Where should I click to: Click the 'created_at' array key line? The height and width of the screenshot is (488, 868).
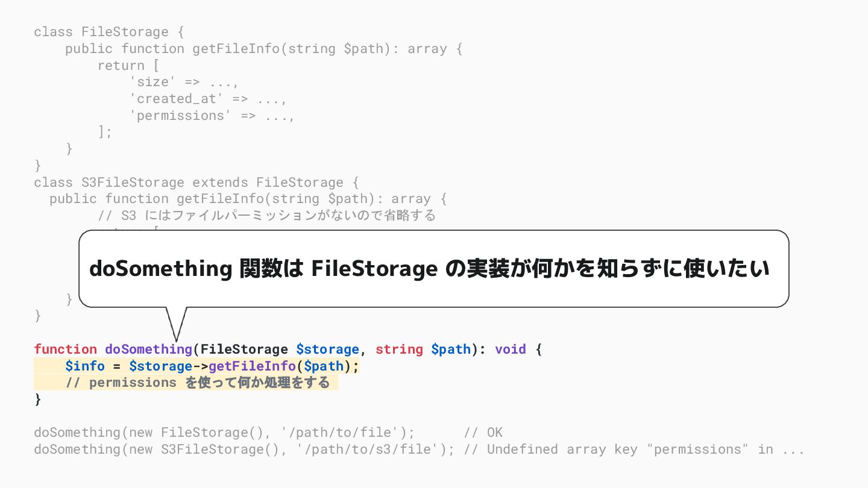coord(208,99)
